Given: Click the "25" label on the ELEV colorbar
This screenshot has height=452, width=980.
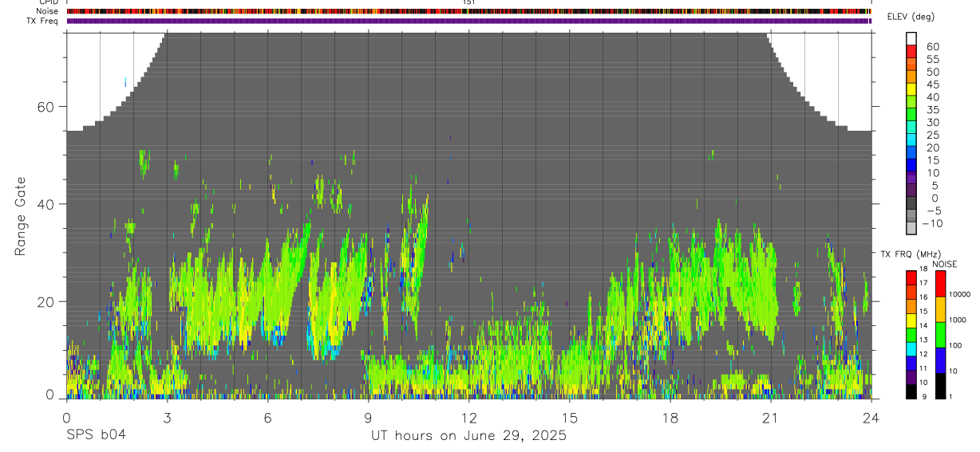Looking at the screenshot, I should (x=933, y=136).
